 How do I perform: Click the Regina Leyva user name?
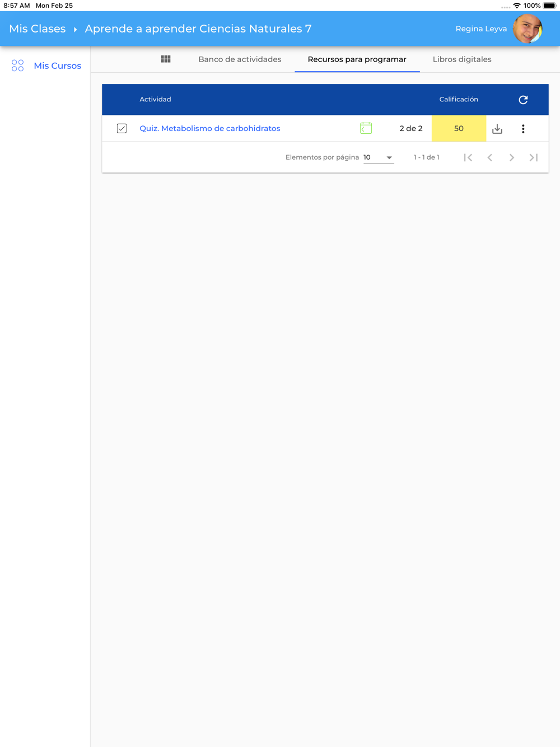[x=481, y=29]
